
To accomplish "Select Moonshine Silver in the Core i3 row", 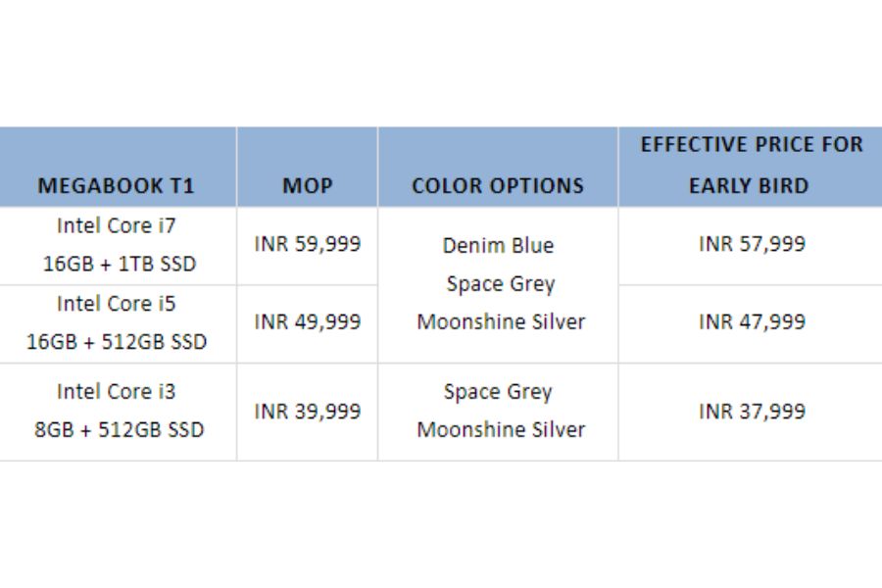I will click(501, 430).
